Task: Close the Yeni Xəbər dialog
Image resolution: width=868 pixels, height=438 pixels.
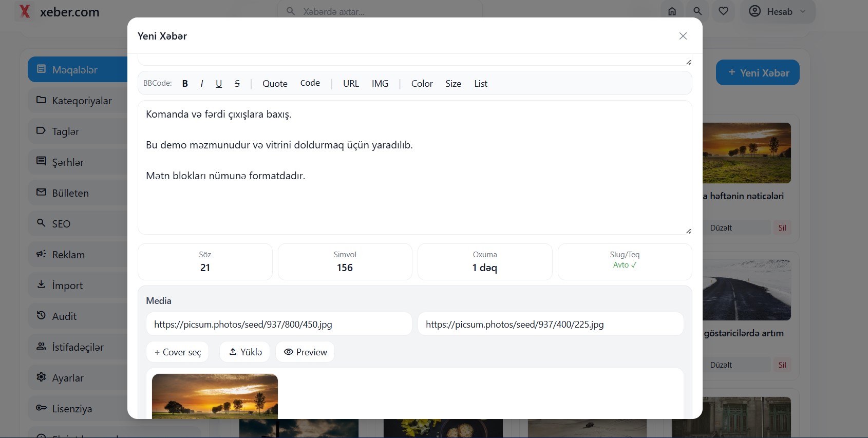Action: [683, 36]
